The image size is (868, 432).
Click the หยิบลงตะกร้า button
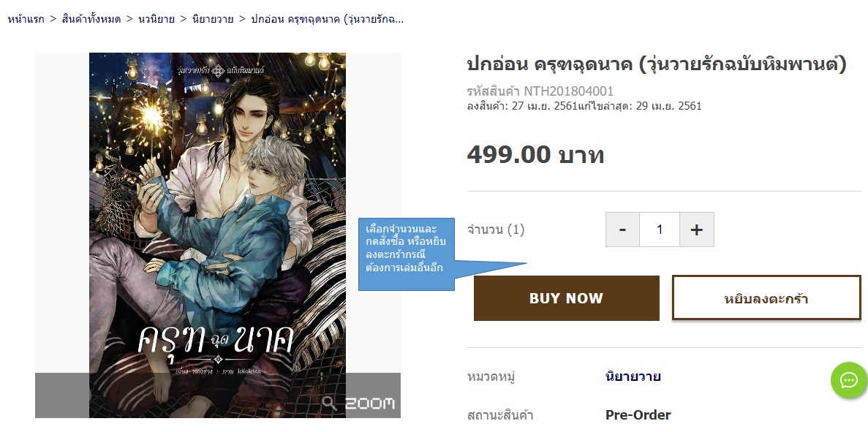coord(766,298)
